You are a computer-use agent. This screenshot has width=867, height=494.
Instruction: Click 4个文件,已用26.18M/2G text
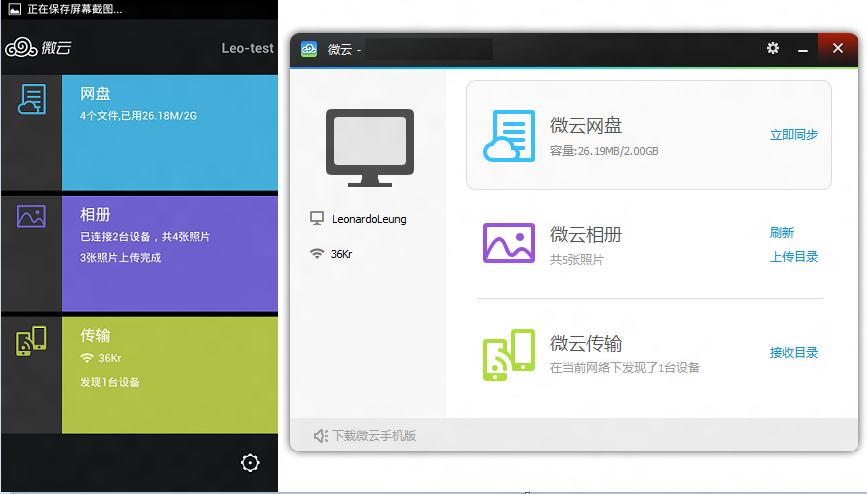(138, 116)
